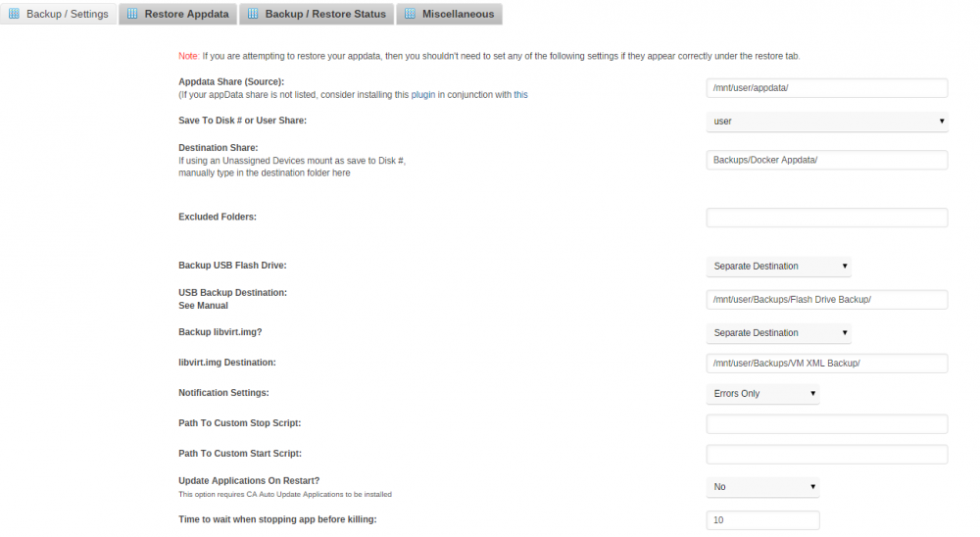Open the Backup / Restore Status tab
This screenshot has height=537, width=980.
(x=317, y=14)
